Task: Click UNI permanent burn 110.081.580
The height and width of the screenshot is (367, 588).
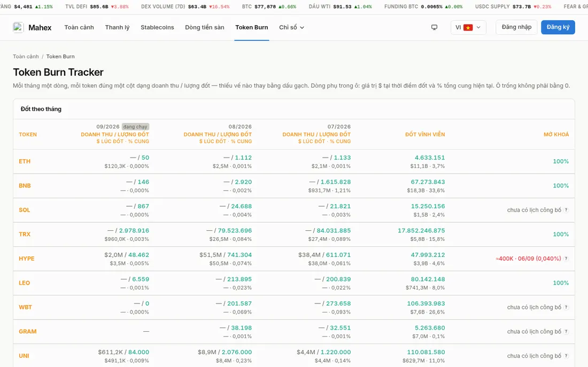Action: point(426,353)
